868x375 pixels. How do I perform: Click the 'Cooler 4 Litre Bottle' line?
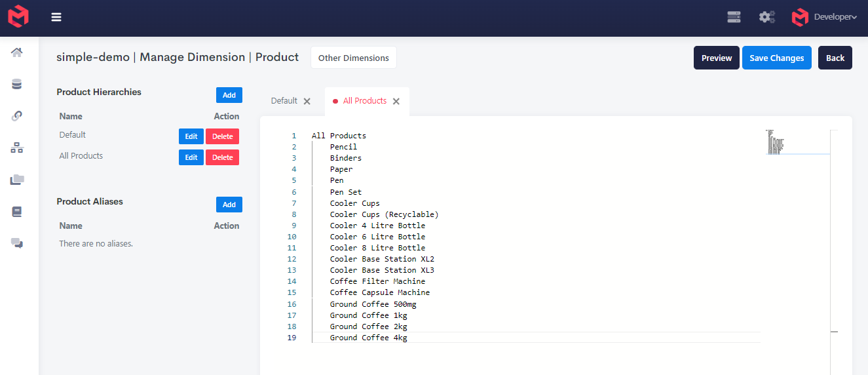click(x=377, y=226)
